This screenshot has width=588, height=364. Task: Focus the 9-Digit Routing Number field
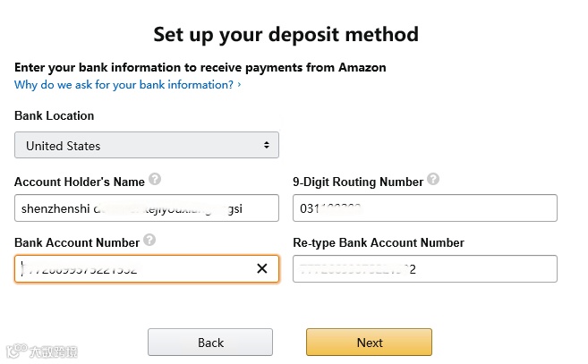(x=424, y=208)
